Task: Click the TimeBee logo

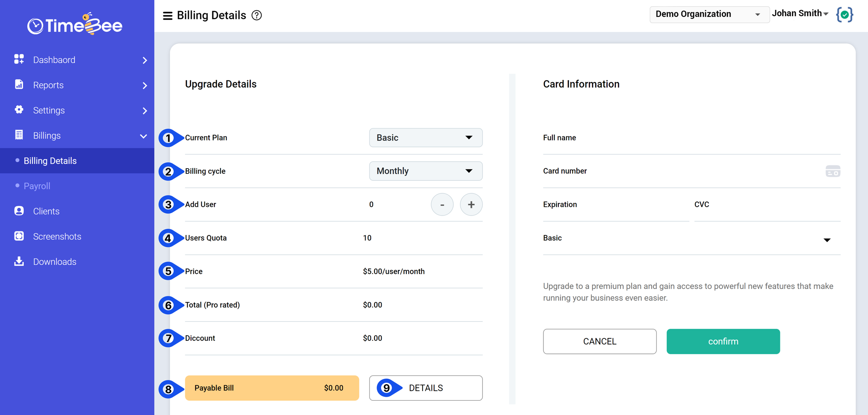Action: point(75,24)
